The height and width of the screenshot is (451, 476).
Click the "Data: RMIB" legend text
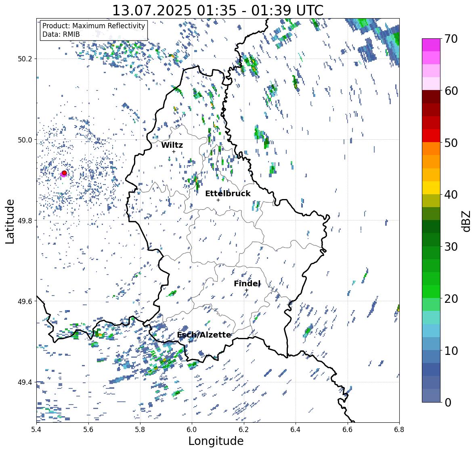[x=61, y=34]
